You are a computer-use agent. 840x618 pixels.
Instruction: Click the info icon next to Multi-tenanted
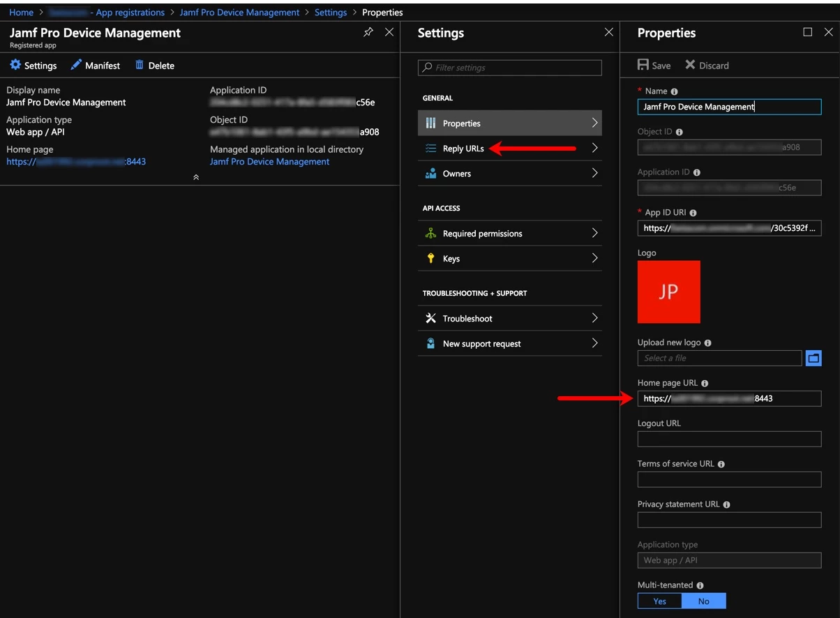point(700,586)
